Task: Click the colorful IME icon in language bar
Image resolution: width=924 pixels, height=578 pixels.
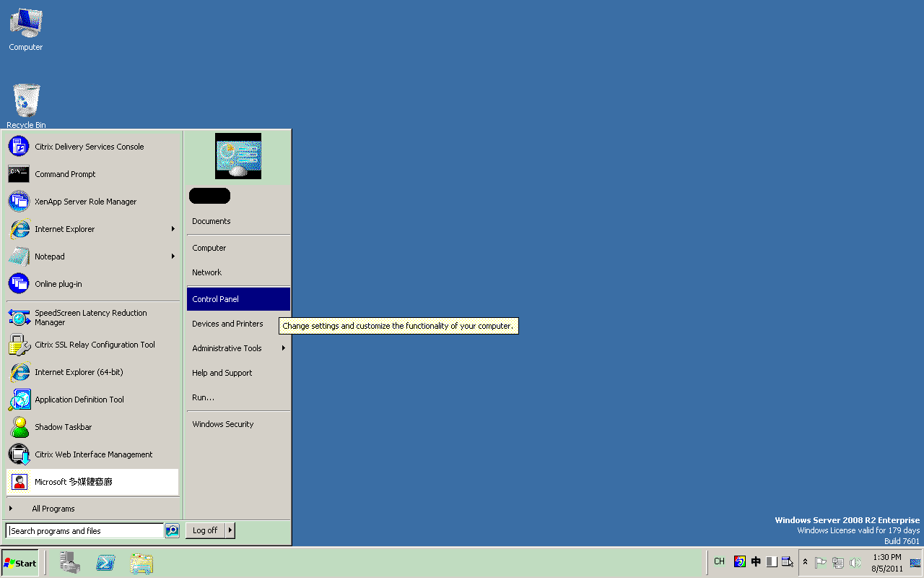Action: pyautogui.click(x=739, y=561)
